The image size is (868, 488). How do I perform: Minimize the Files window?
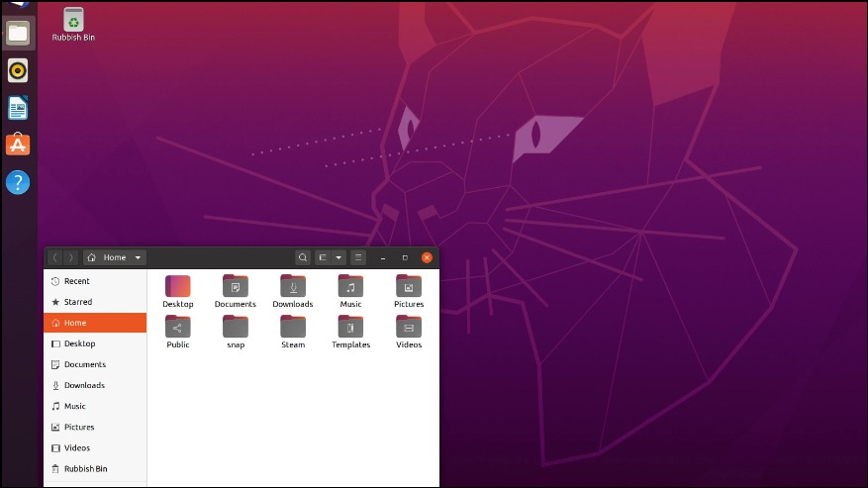coord(382,257)
